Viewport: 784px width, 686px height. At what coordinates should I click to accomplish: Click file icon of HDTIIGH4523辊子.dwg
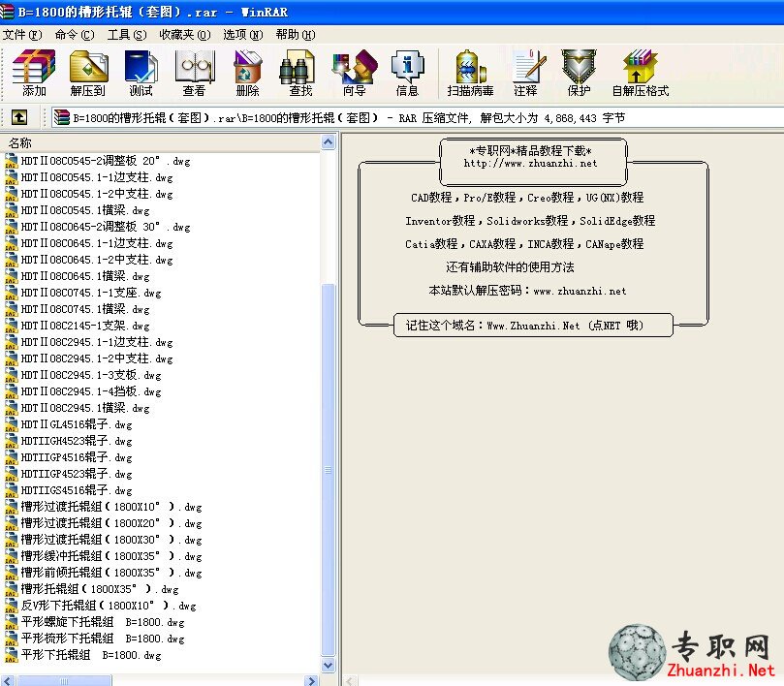(x=11, y=441)
